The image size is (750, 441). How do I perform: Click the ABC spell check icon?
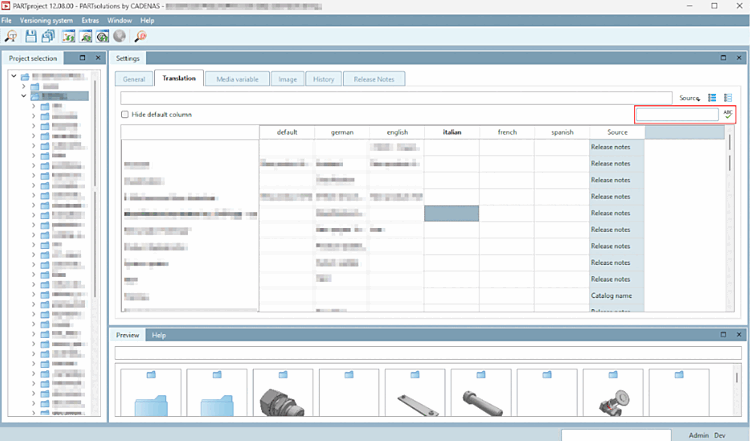728,115
